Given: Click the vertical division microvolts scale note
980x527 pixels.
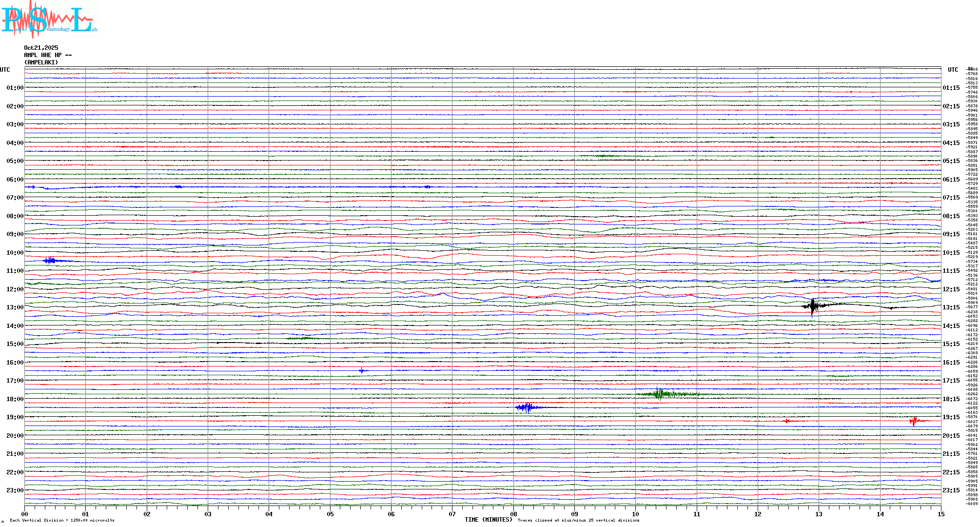Looking at the screenshot, I should (62, 520).
